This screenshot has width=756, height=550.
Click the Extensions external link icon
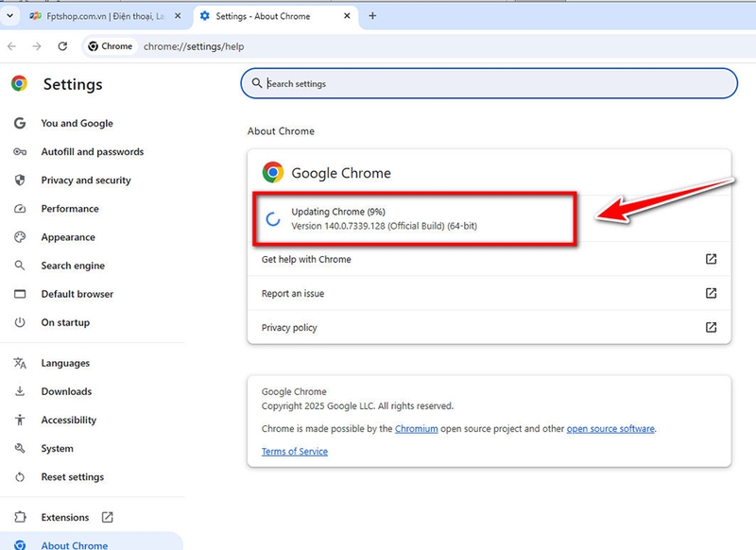pos(107,517)
